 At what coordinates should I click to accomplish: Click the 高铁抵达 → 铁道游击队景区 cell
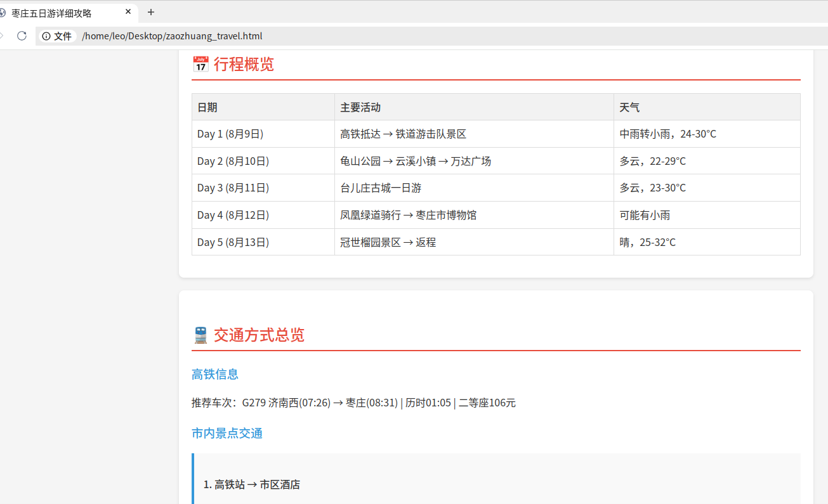(x=474, y=134)
